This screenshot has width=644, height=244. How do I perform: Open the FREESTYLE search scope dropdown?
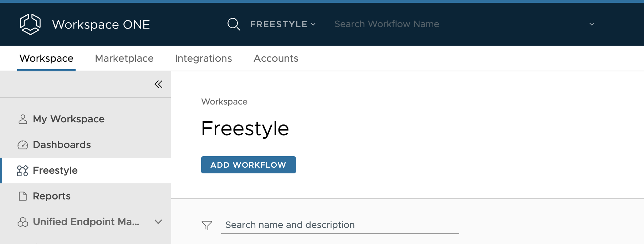tap(283, 24)
